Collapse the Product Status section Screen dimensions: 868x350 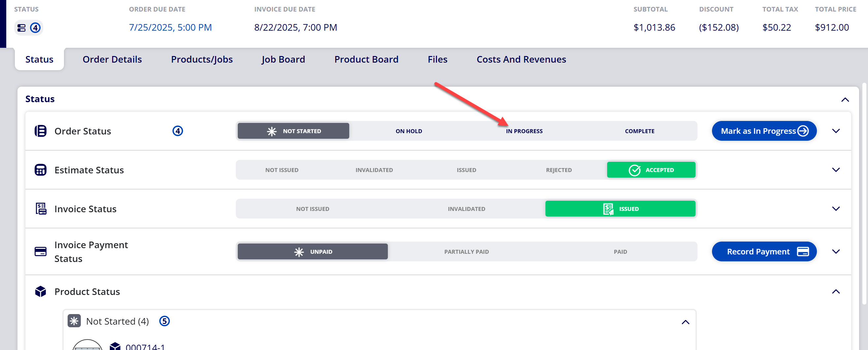pos(836,291)
